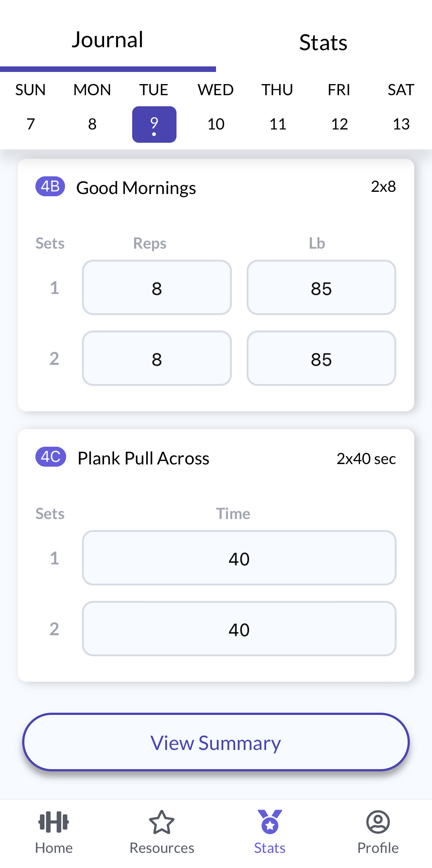Image resolution: width=432 pixels, height=868 pixels.
Task: Tap the 4B badge on Good Mornings
Action: [50, 186]
